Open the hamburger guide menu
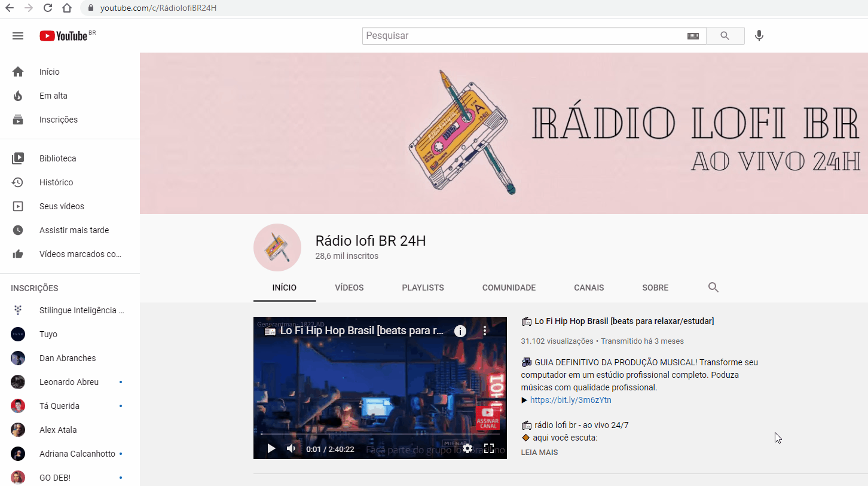Viewport: 868px width, 486px height. [x=18, y=36]
